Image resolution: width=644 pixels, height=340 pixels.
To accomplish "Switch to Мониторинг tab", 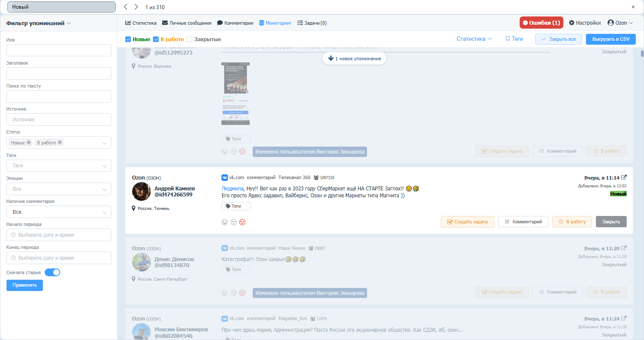I will click(x=275, y=23).
